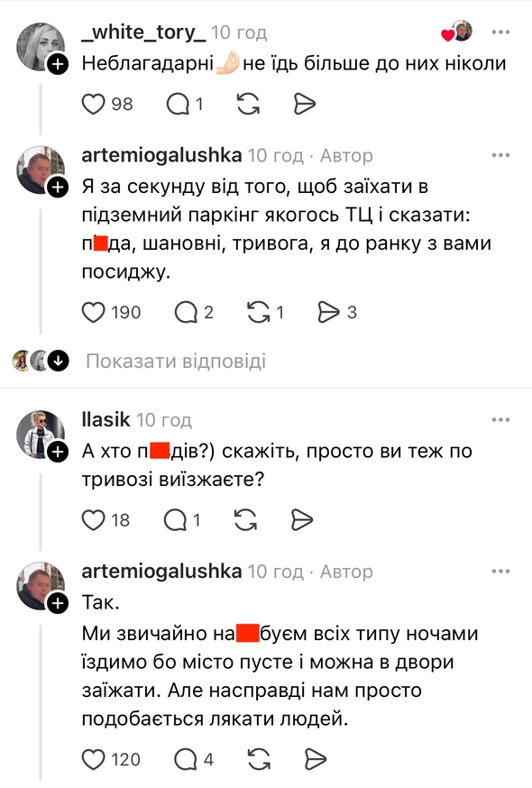
Task: Repost the _white_tory_ comment
Action: click(248, 104)
